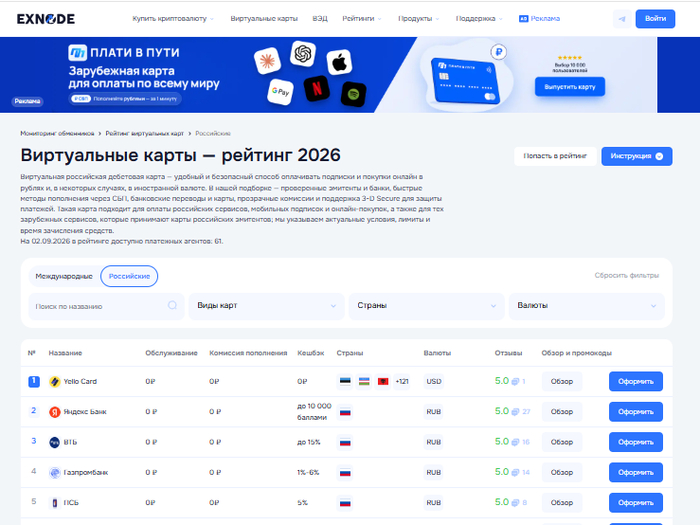Expand the Продукты menu
Screen dimensions: 700x525
click(419, 19)
